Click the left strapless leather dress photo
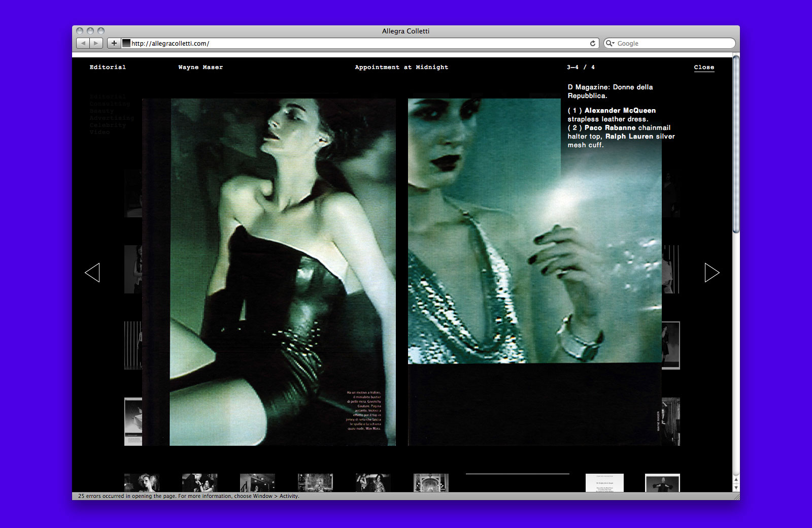The image size is (812, 528). point(282,272)
